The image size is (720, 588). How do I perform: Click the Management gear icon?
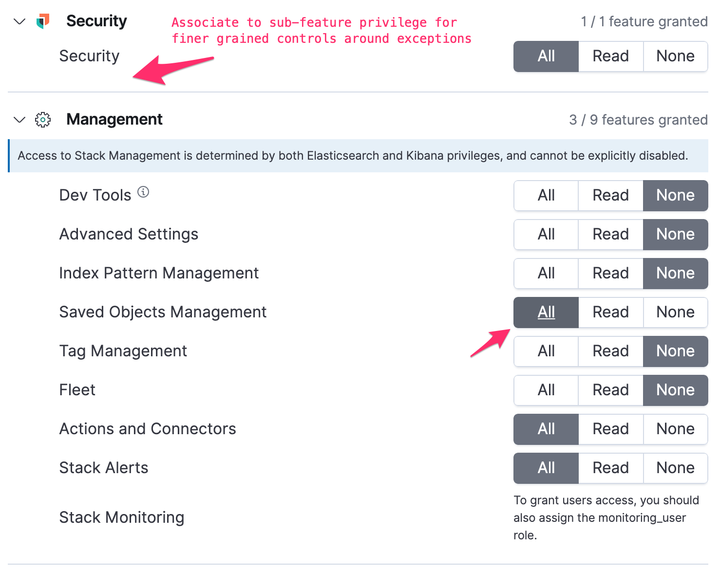coord(43,119)
